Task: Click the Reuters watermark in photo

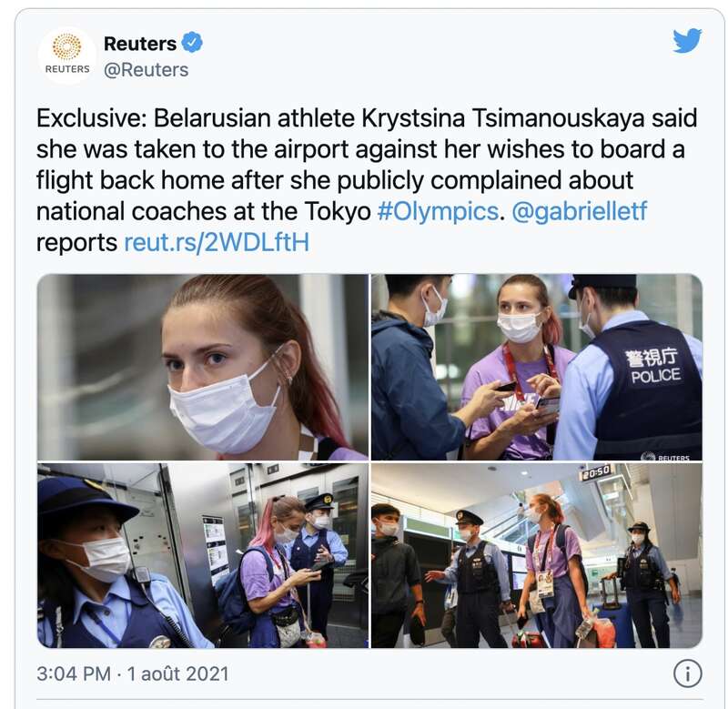Action: (x=666, y=457)
